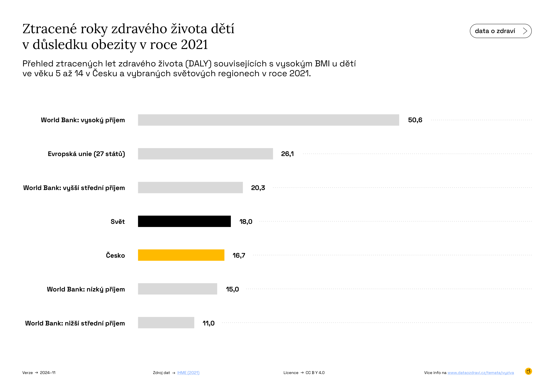Click the 'Svět' category label
Viewport: 554px width, 392px height.
(x=118, y=221)
